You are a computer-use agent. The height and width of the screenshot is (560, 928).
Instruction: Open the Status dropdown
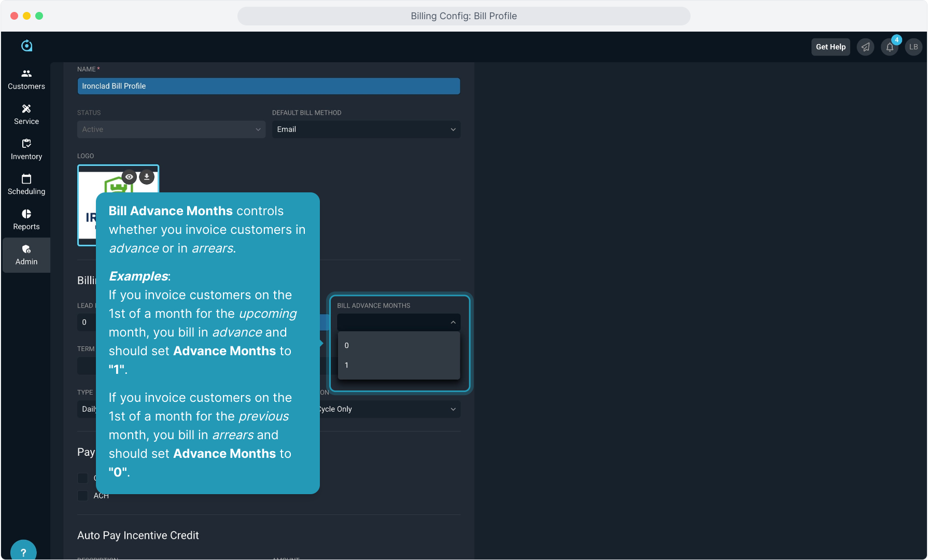[171, 130]
